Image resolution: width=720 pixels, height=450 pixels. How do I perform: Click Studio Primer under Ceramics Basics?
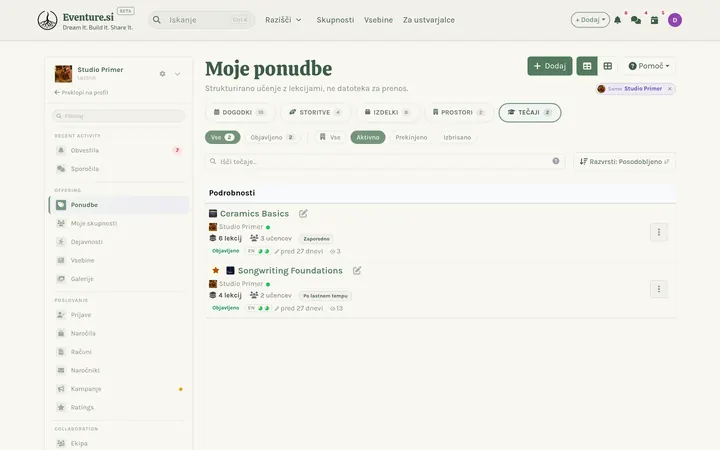(x=241, y=227)
